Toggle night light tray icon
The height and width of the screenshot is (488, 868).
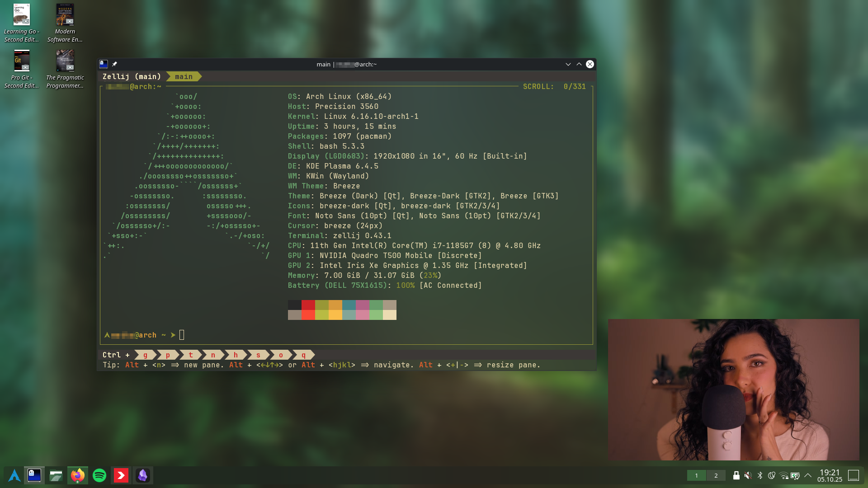click(772, 475)
